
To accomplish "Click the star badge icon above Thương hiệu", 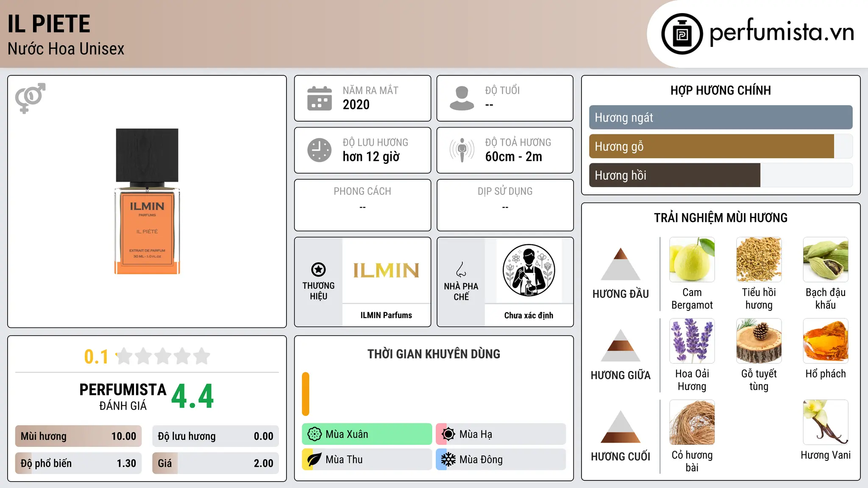I will [318, 269].
